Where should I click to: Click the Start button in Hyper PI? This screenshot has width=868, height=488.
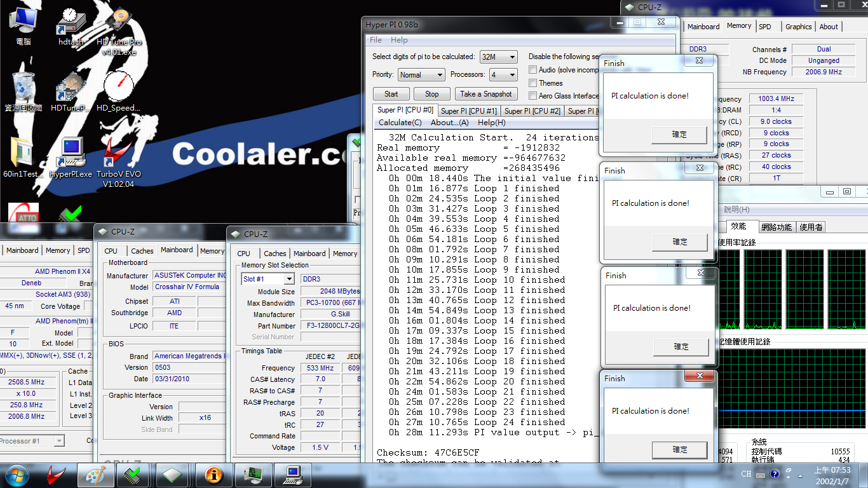point(391,94)
